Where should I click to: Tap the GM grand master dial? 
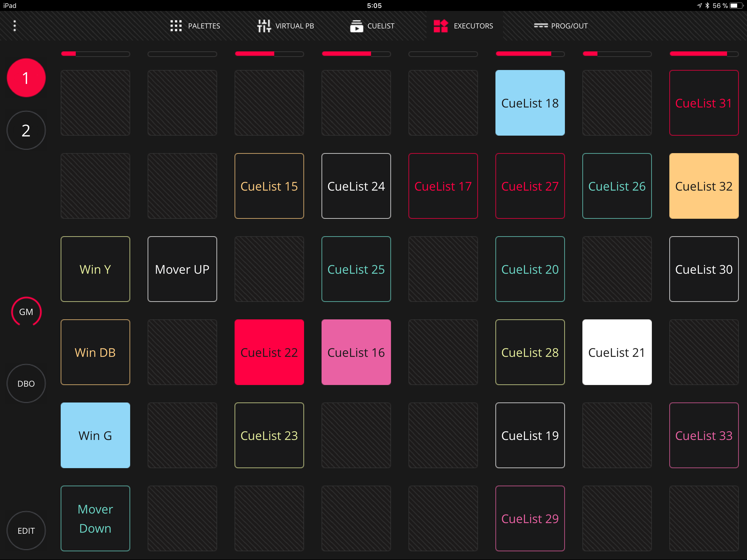(26, 312)
